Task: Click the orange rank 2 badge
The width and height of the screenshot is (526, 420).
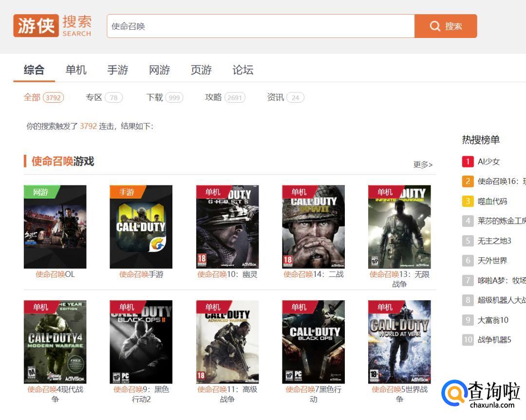Action: coord(468,182)
